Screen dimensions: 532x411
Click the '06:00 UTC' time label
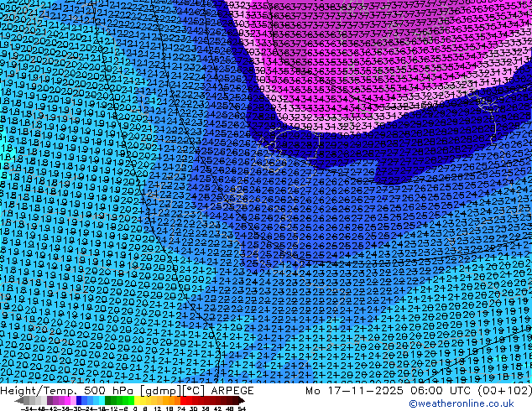tap(442, 391)
